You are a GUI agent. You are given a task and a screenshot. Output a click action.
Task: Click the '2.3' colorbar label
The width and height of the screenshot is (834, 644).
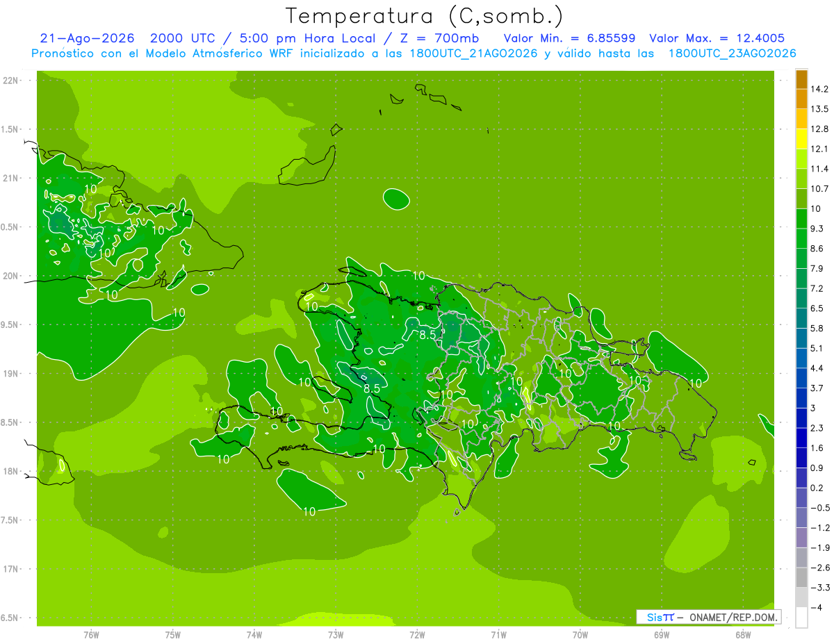click(817, 428)
